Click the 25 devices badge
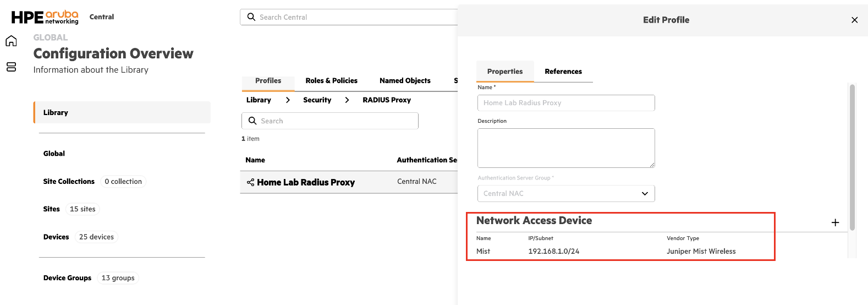This screenshot has width=868, height=305. pyautogui.click(x=96, y=237)
